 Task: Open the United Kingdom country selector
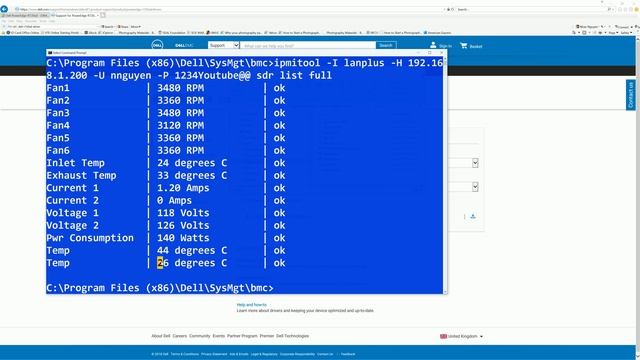click(x=462, y=336)
